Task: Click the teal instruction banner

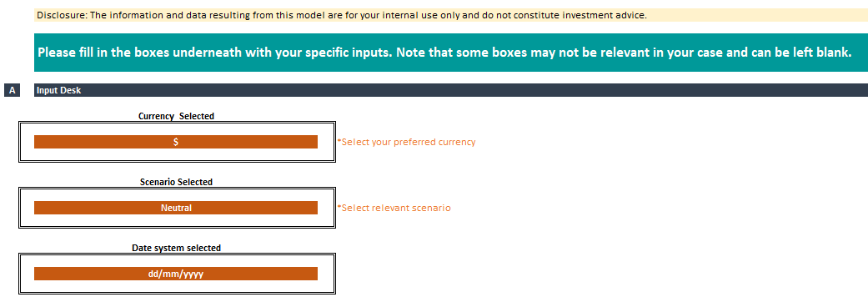Action: click(450, 53)
